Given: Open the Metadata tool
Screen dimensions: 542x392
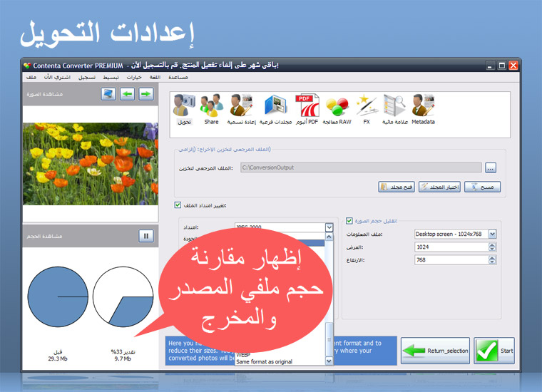Looking at the screenshot, I should (x=423, y=109).
